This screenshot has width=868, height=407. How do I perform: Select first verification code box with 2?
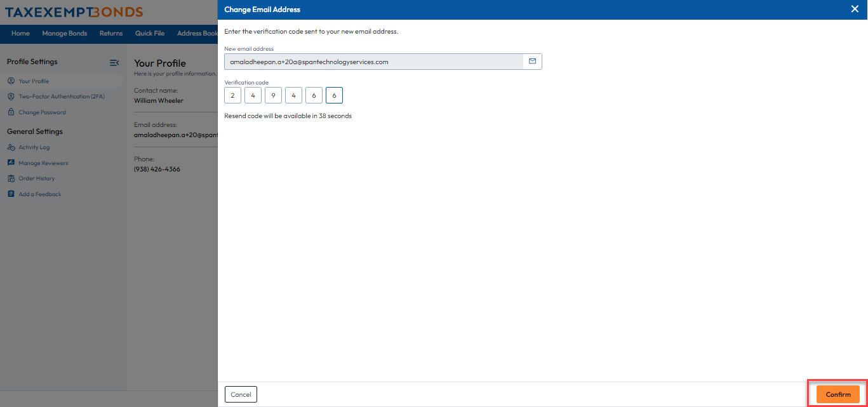coord(232,95)
